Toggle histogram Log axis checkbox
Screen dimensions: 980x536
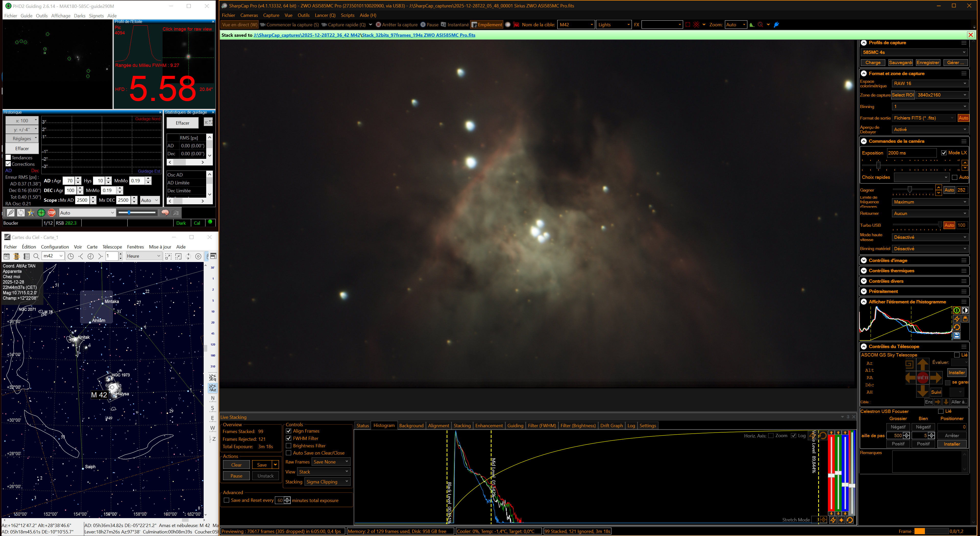coord(794,435)
